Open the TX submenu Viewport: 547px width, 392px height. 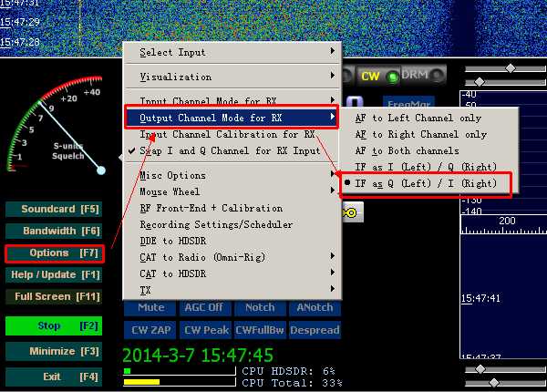[232, 290]
